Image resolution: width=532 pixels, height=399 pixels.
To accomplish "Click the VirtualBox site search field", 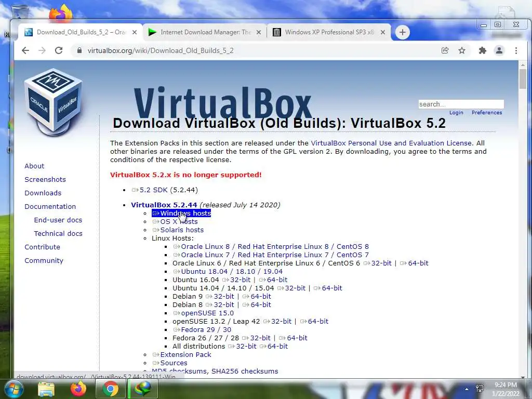I will click(x=461, y=104).
